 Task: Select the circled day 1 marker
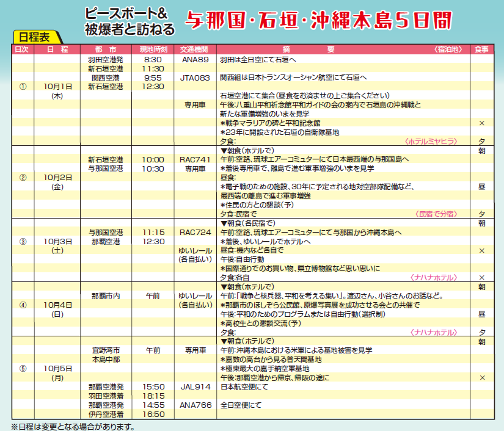[x=23, y=87]
